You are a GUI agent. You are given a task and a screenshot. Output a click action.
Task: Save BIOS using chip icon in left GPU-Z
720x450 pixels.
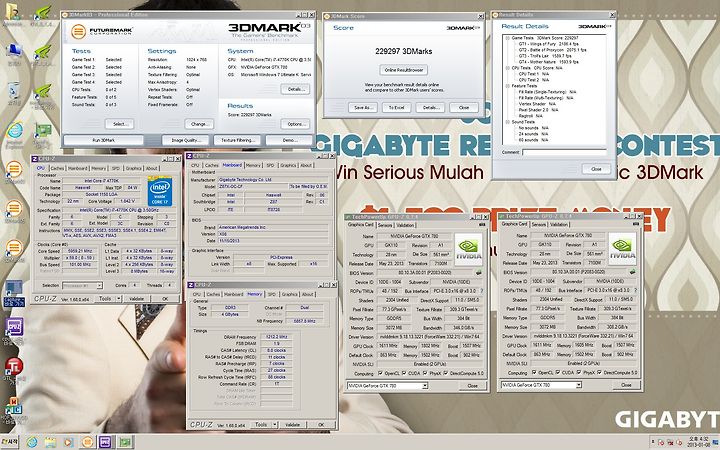pyautogui.click(x=479, y=273)
